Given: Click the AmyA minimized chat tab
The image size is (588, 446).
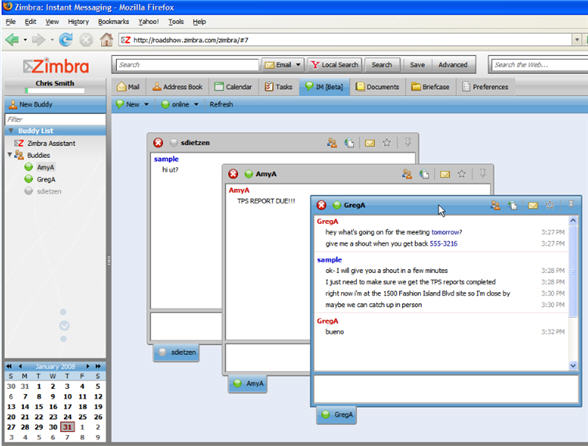Looking at the screenshot, I should click(248, 383).
